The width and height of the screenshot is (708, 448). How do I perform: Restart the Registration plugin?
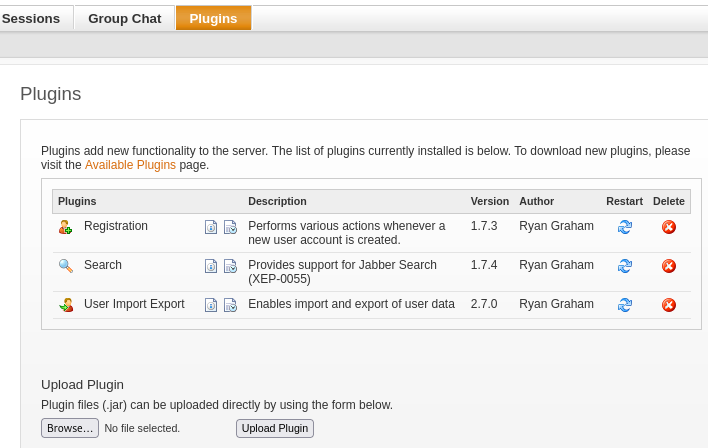(x=625, y=227)
